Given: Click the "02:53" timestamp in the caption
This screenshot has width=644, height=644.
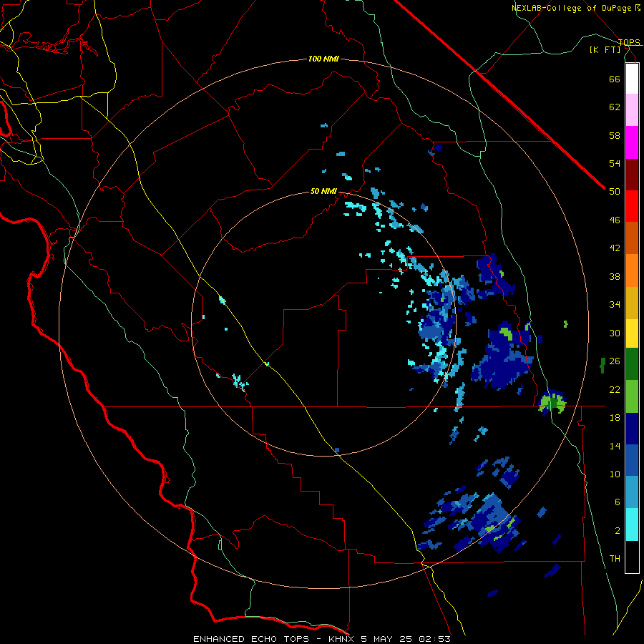Looking at the screenshot, I should point(434,639).
